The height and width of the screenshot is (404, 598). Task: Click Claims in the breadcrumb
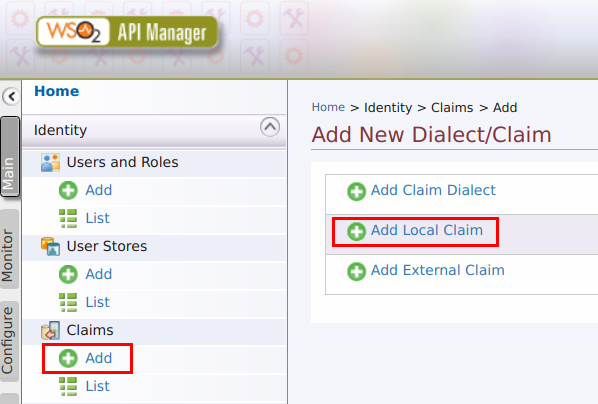tap(452, 108)
